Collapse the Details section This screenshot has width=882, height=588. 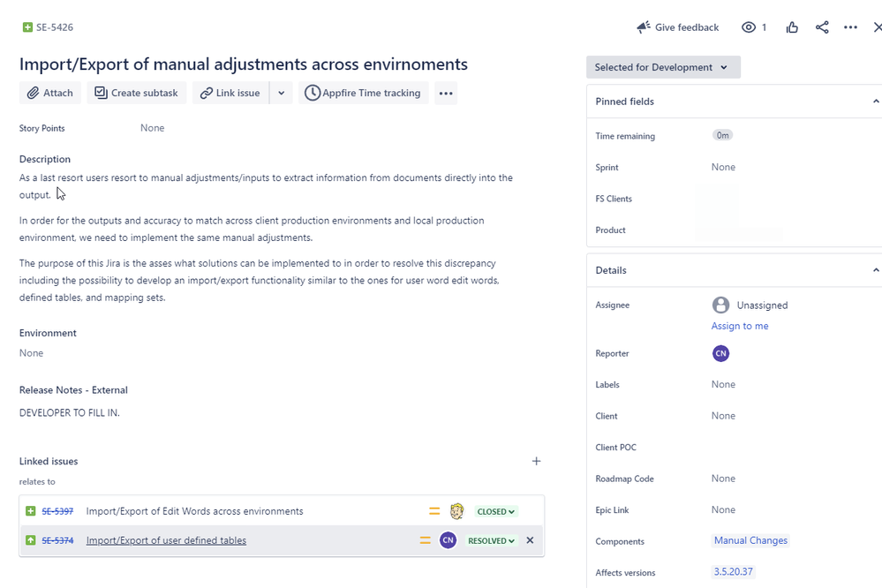click(x=875, y=270)
